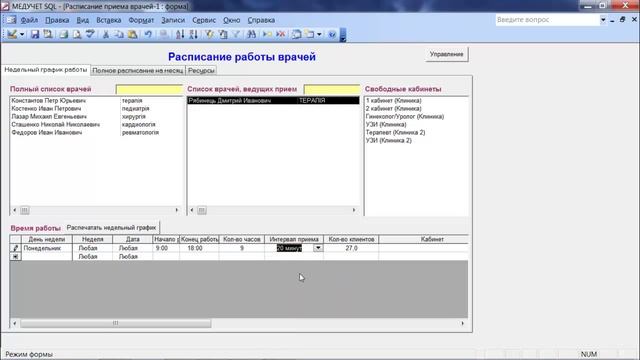
Task: Click the Понедельник day cell
Action: (x=47, y=248)
